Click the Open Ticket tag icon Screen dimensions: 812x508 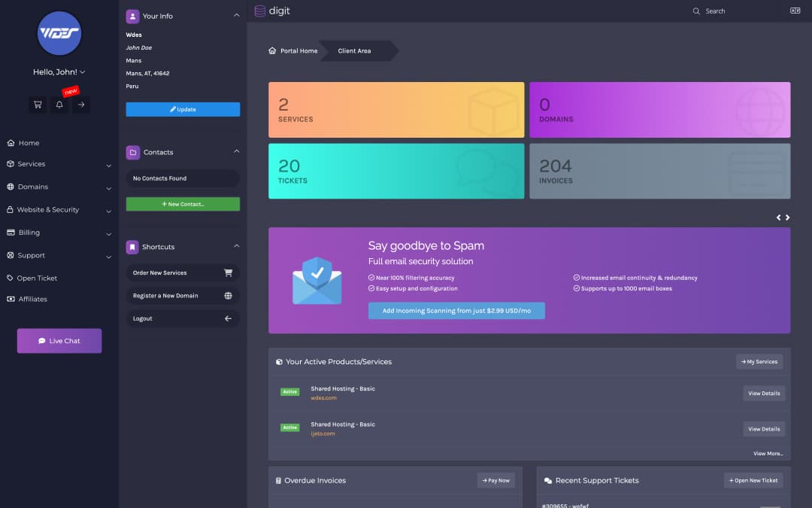click(x=10, y=278)
